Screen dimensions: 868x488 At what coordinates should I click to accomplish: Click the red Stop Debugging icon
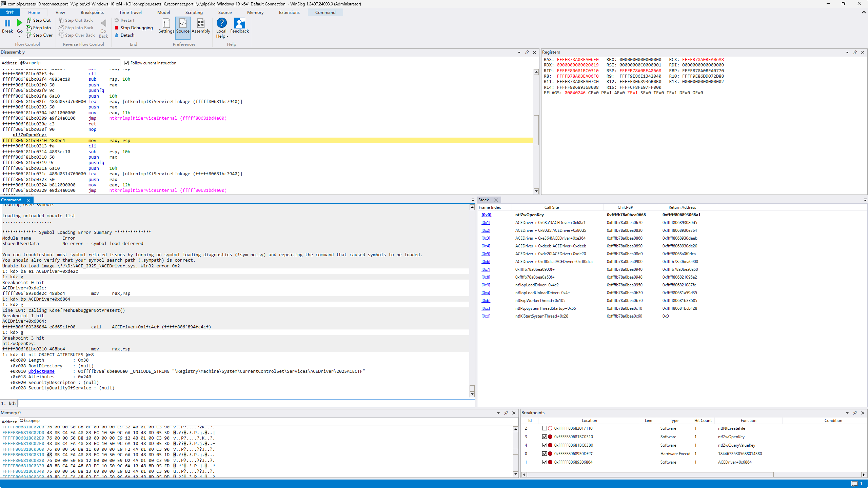click(117, 28)
